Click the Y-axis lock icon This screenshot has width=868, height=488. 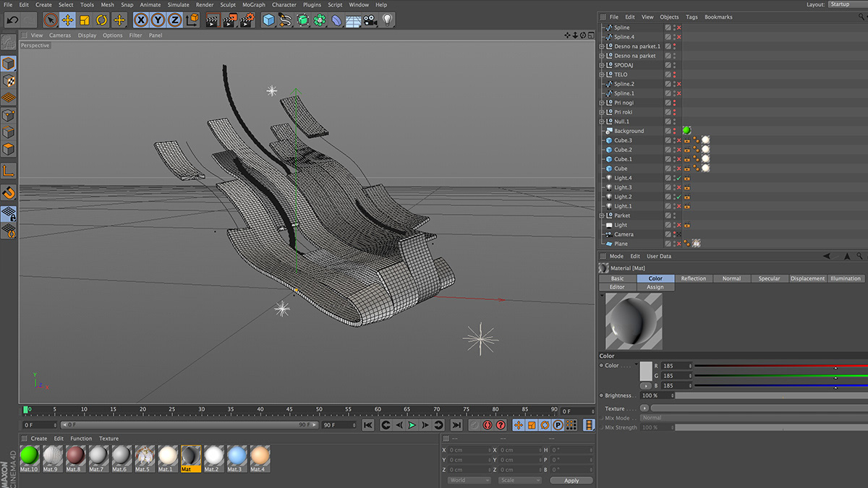coord(158,20)
